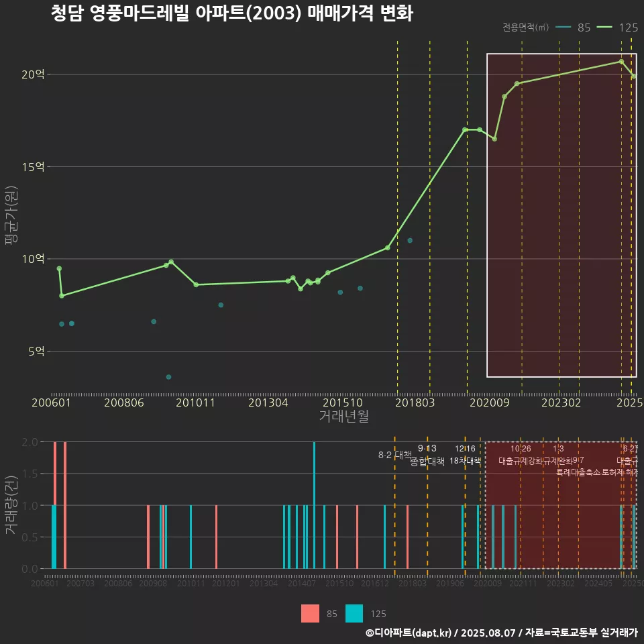The height and width of the screenshot is (644, 644).
Task: Click 201304 on the price chart x-axis
Action: pos(268,402)
